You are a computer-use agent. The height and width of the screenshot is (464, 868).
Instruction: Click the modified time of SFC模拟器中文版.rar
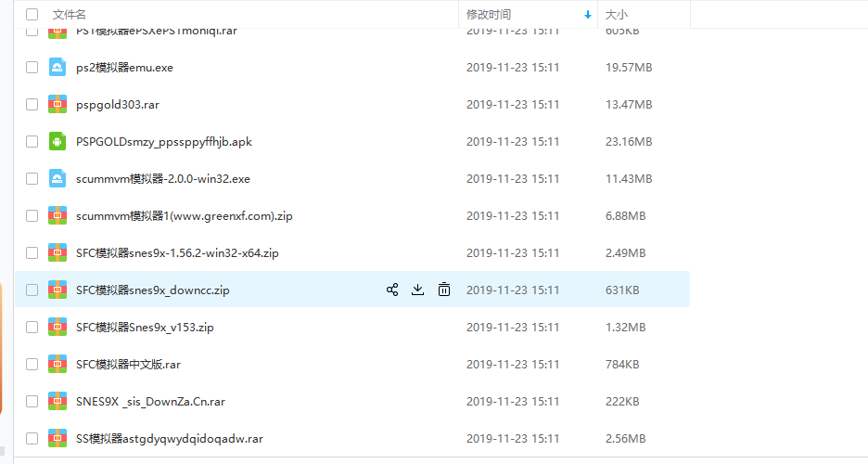click(513, 365)
